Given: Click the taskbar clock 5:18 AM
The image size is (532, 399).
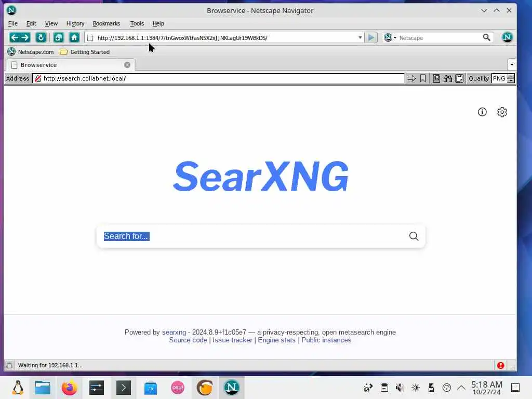Looking at the screenshot, I should pos(486,388).
